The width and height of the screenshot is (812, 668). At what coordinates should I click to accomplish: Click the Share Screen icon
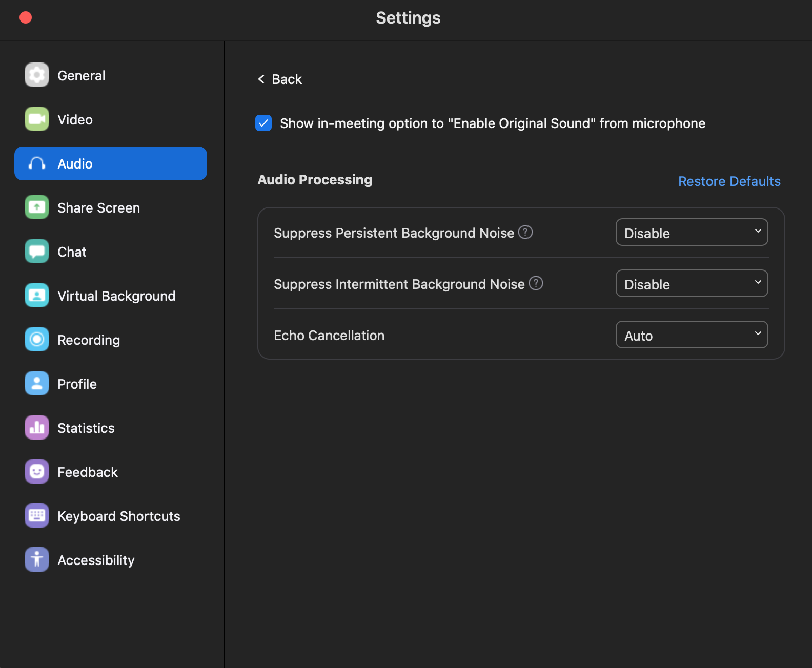click(37, 207)
